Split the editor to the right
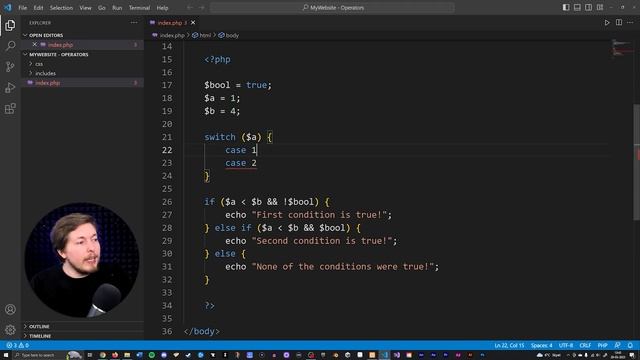Screen dimensions: 640x360 tap(619, 23)
